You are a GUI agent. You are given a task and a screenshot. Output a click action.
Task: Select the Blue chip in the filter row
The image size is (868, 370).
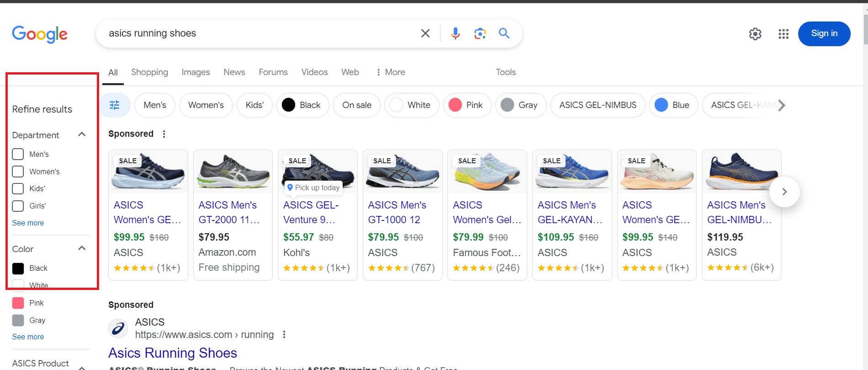click(x=674, y=105)
